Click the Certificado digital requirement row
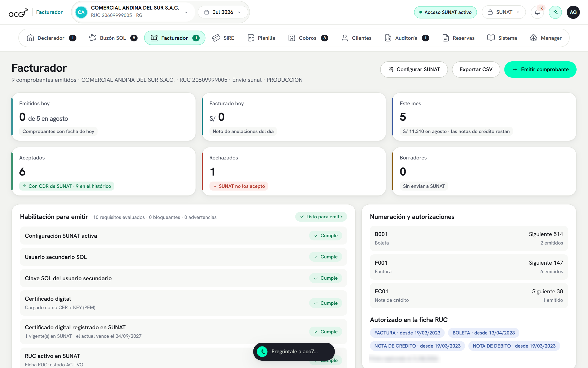The height and width of the screenshot is (368, 588). (x=183, y=303)
